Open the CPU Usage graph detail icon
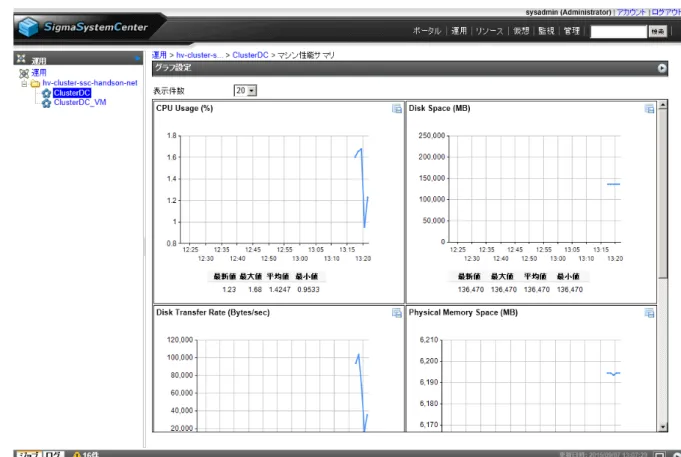This screenshot has width=681, height=457. [x=397, y=109]
